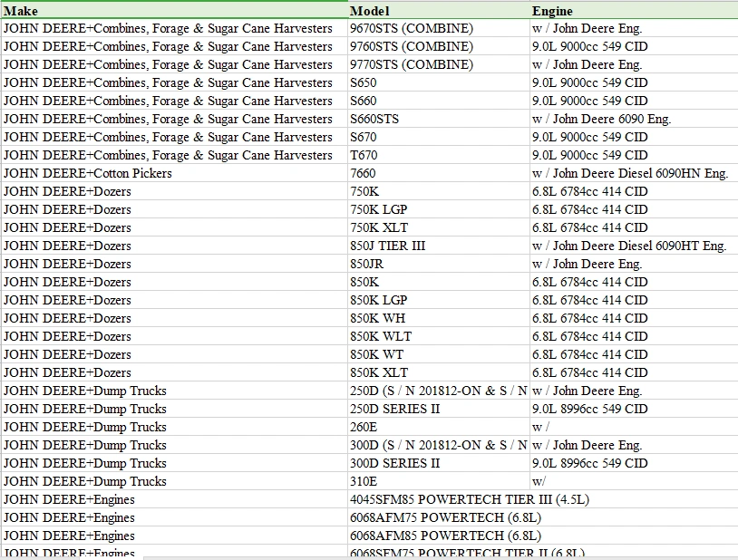Click the 9770STS (COMBINE) model cell
This screenshot has height=560, width=738.
pos(439,64)
